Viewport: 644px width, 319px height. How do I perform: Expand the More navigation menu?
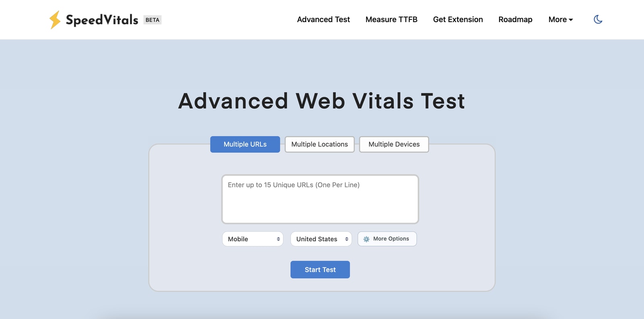point(560,19)
